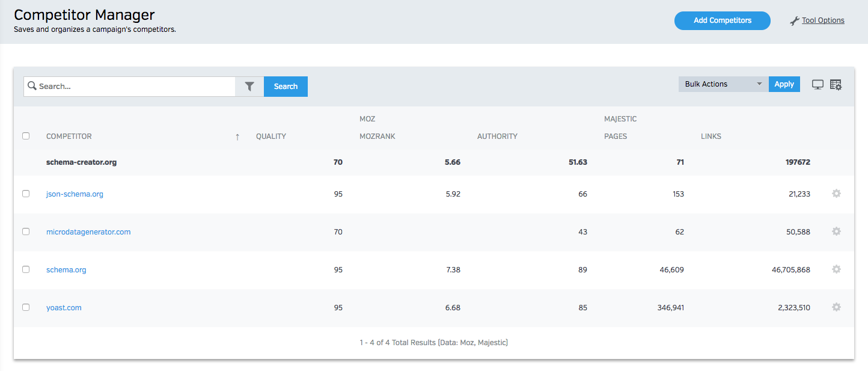Expand the Bulk Actions dropdown

[723, 84]
